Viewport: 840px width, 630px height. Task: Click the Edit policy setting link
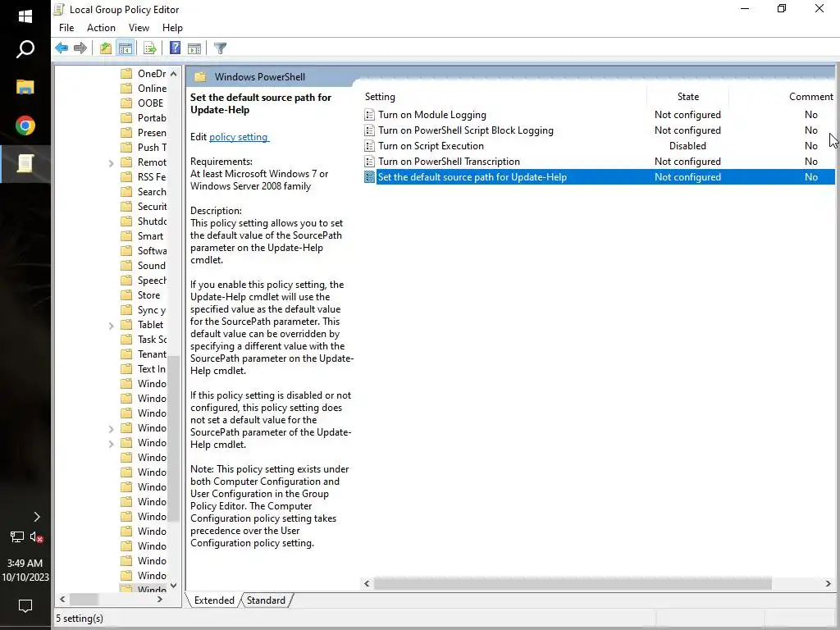pos(239,137)
